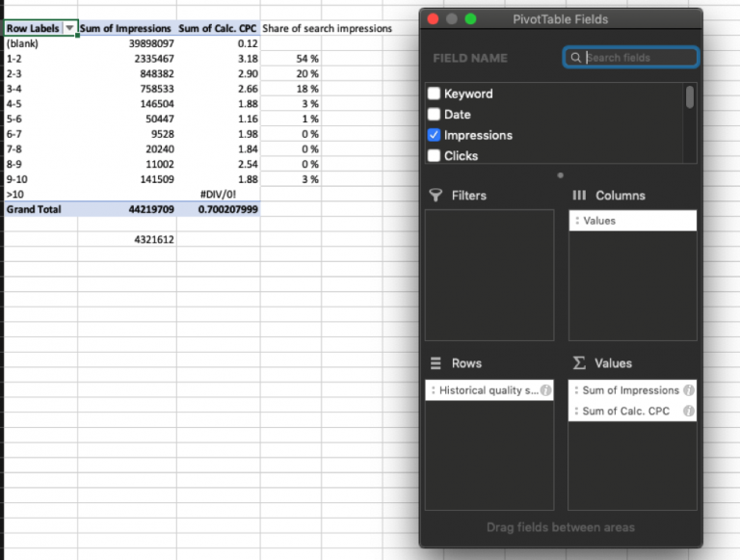Uncheck the Impressions field checkbox
This screenshot has width=740, height=560.
click(435, 135)
